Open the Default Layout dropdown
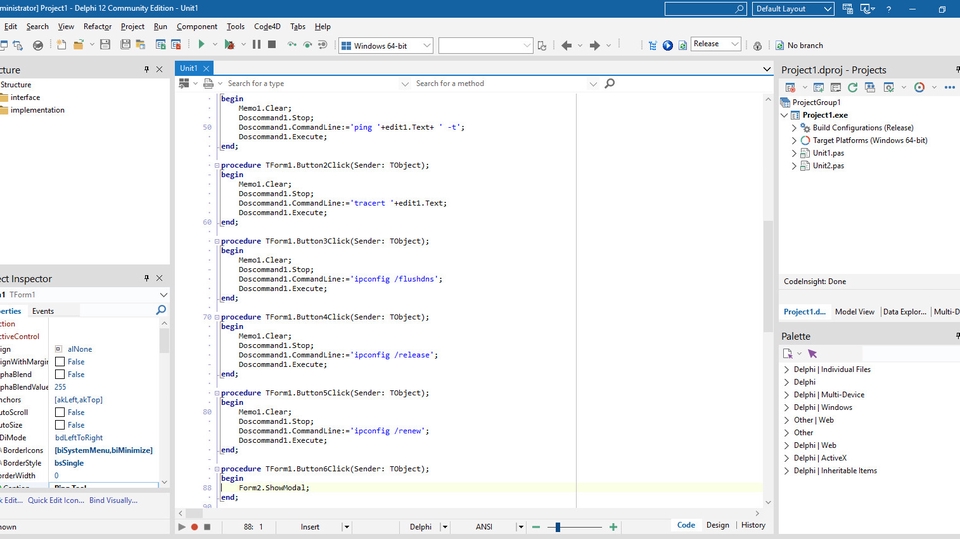960x539 pixels. coord(828,9)
